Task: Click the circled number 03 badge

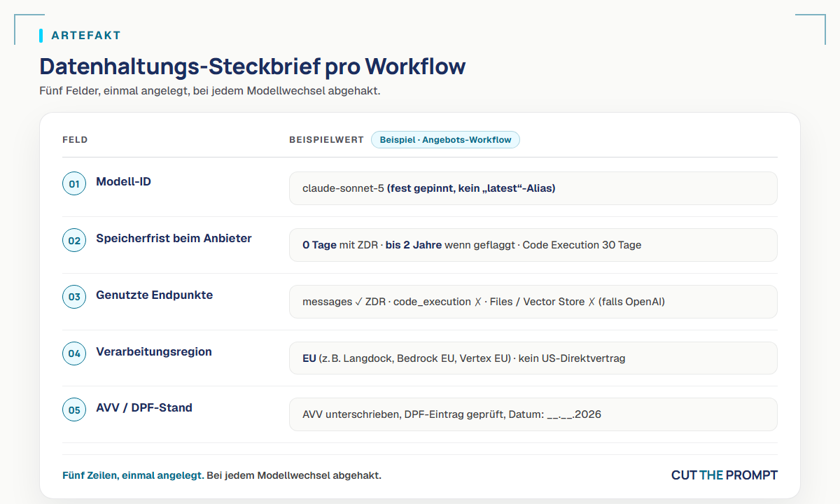Action: (74, 297)
